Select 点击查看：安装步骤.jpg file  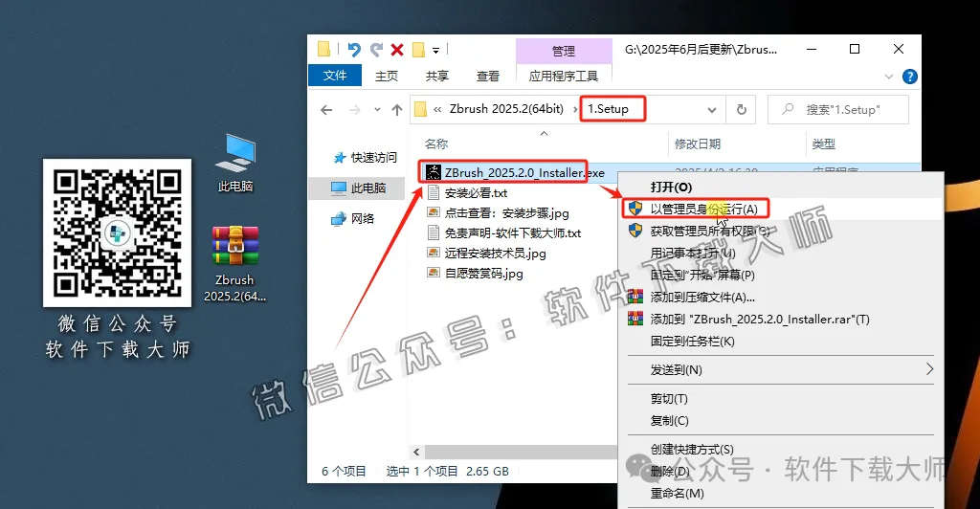[507, 213]
